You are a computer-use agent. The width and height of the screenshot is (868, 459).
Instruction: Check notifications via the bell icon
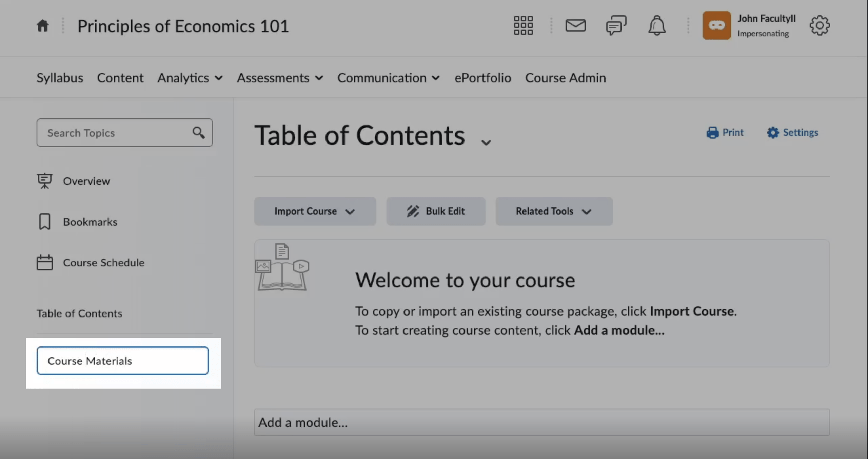point(657,25)
